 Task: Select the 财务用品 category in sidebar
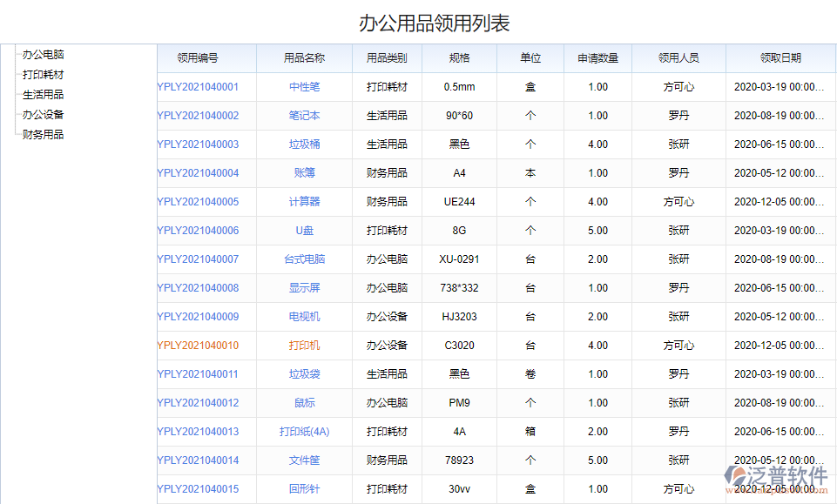coord(42,134)
